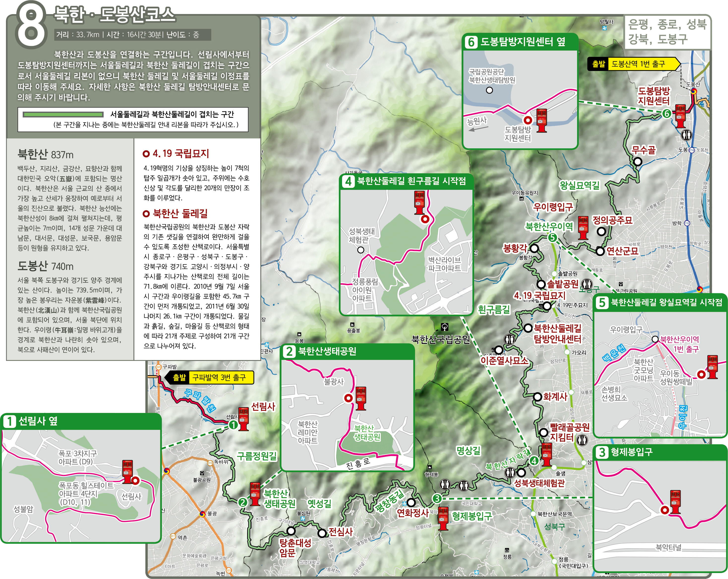Screen dimensions: 728x579
Task: Click the stamp box beside 도봉탐방 지원센터 on main map
Action: (x=680, y=116)
